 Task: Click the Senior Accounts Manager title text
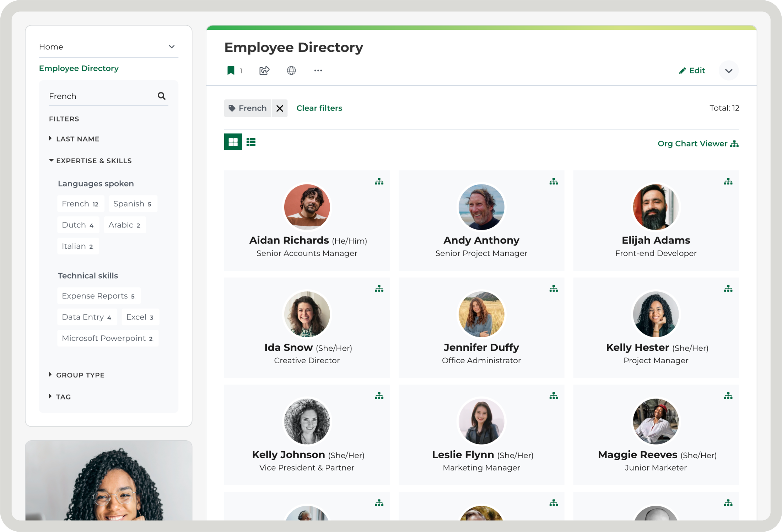click(307, 253)
